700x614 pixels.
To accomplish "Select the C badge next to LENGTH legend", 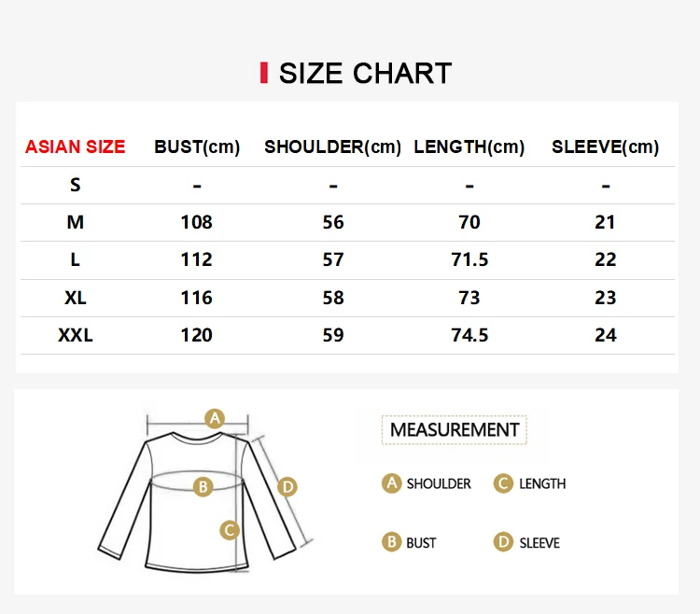I will pyautogui.click(x=504, y=483).
